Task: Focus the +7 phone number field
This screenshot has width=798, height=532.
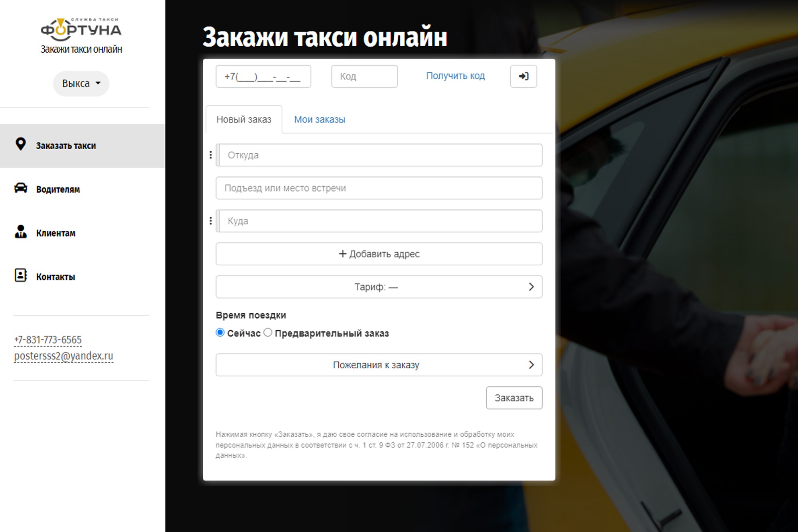Action: [x=263, y=76]
